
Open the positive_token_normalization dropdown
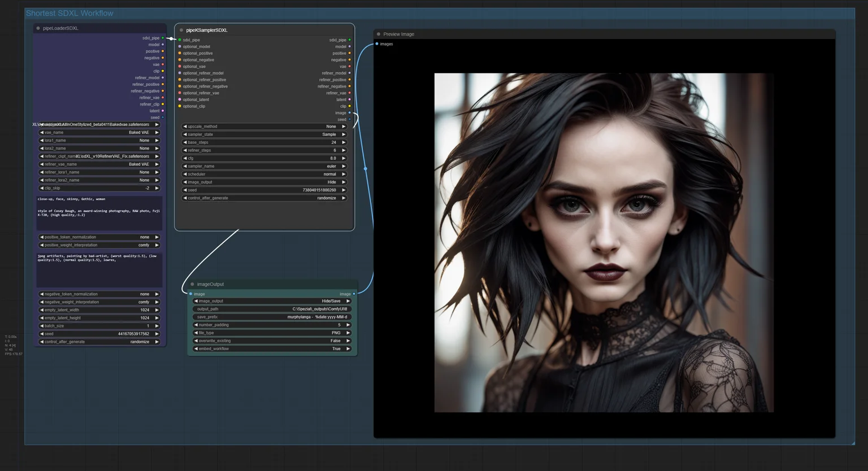pyautogui.click(x=99, y=237)
